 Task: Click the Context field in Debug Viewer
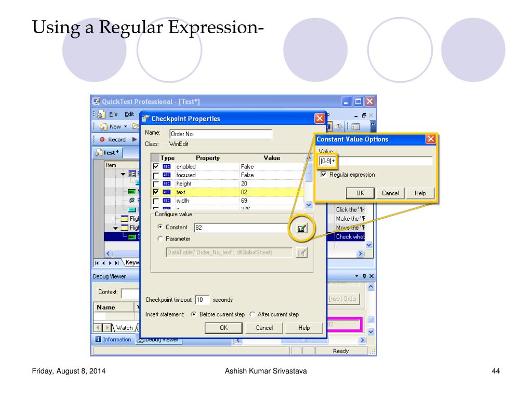130,293
